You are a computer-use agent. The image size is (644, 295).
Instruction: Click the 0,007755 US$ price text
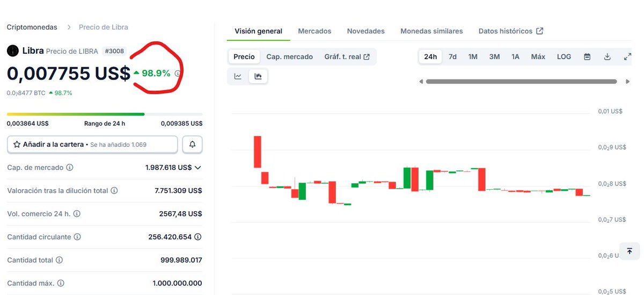pyautogui.click(x=69, y=74)
